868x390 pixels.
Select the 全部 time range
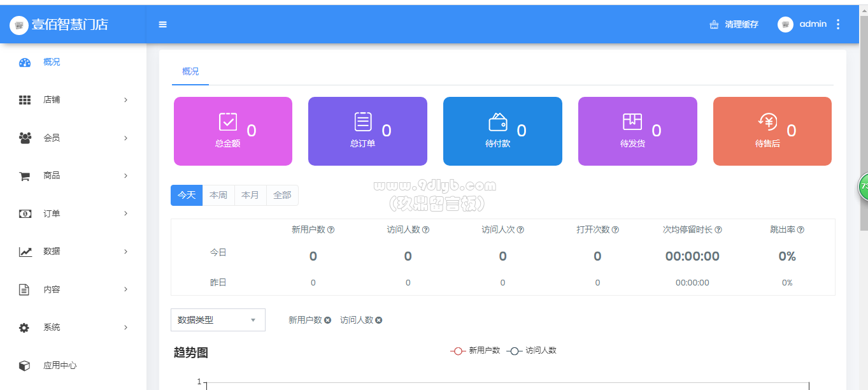(x=282, y=195)
